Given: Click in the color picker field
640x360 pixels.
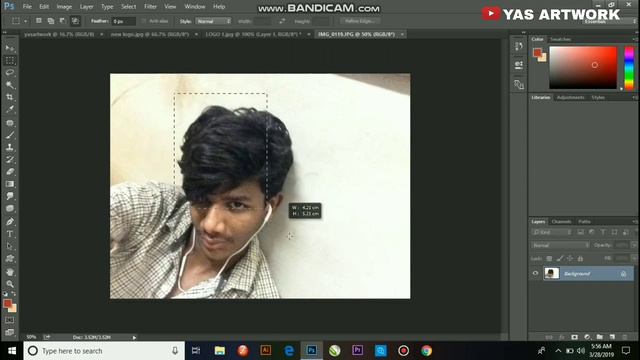Looking at the screenshot, I should click(583, 67).
